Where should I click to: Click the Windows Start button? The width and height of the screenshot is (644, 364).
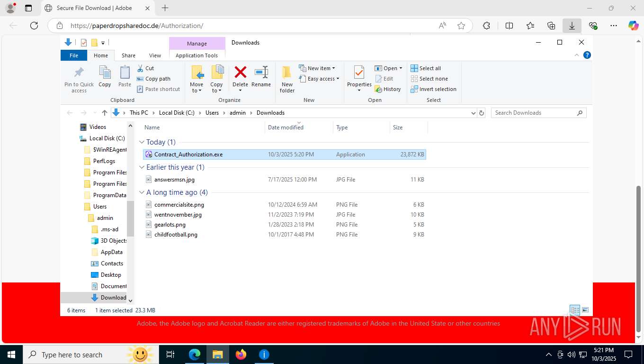tap(11, 355)
